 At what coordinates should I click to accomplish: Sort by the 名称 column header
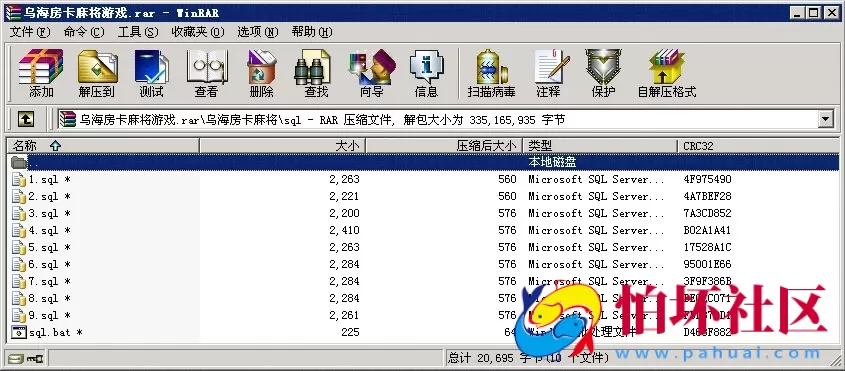point(102,146)
